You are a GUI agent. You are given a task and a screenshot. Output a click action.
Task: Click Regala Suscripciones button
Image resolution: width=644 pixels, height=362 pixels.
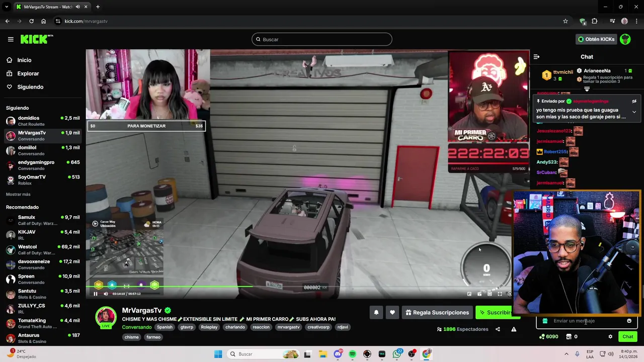tap(437, 312)
